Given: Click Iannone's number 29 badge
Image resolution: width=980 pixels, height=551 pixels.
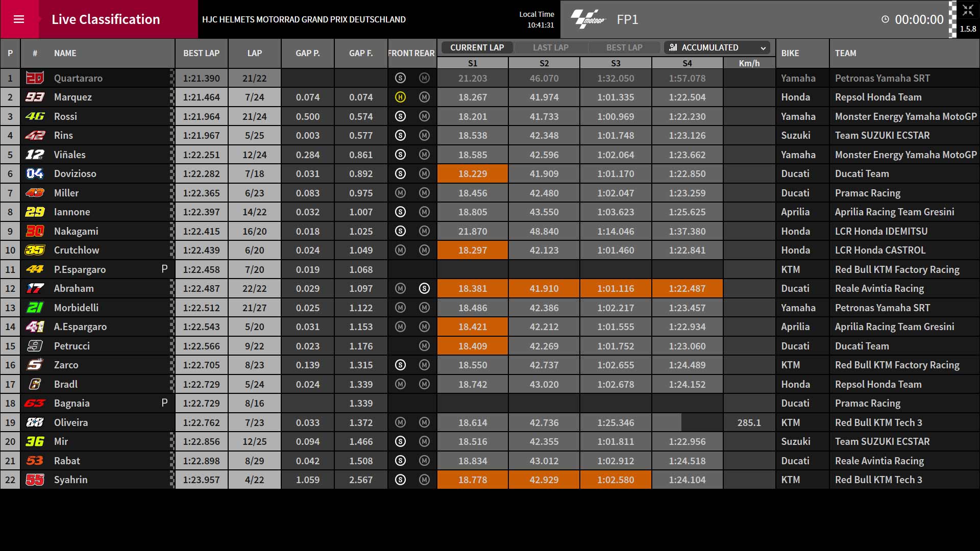Looking at the screenshot, I should pyautogui.click(x=35, y=212).
